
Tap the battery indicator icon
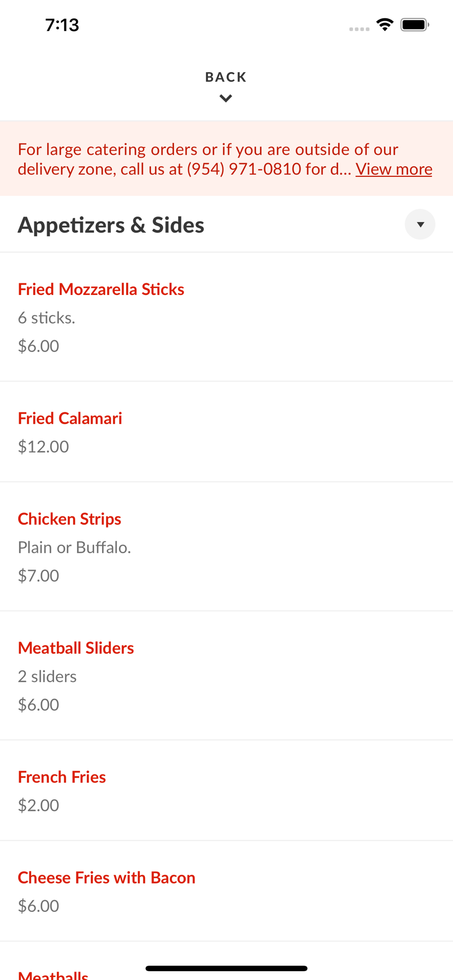tap(414, 24)
